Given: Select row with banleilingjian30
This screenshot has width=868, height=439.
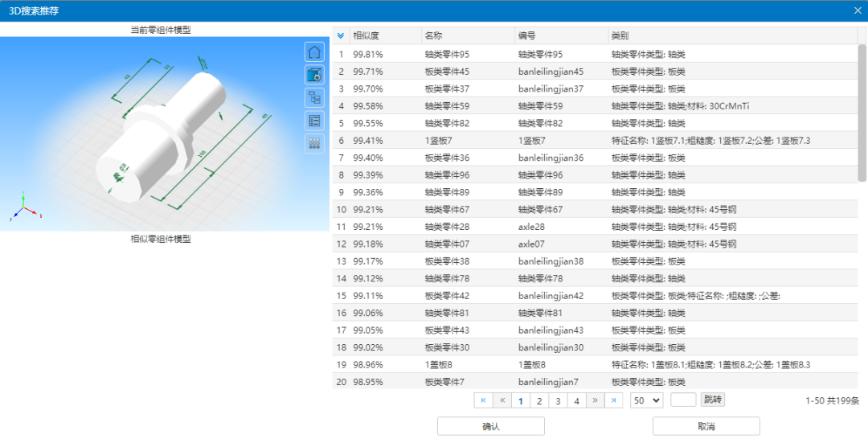Looking at the screenshot, I should [x=595, y=347].
